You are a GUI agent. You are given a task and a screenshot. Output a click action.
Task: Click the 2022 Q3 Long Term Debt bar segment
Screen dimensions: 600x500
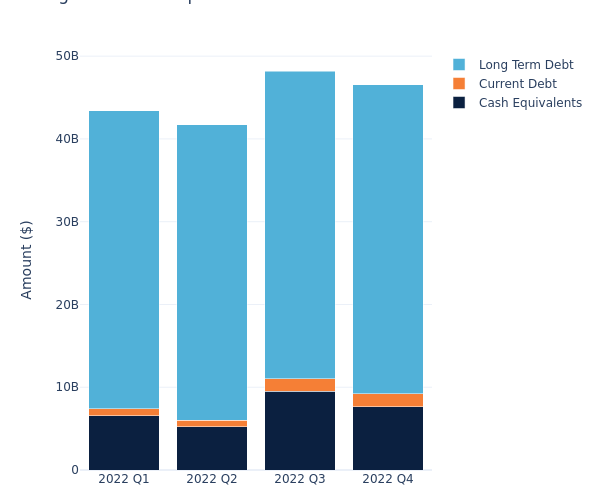[x=300, y=225]
